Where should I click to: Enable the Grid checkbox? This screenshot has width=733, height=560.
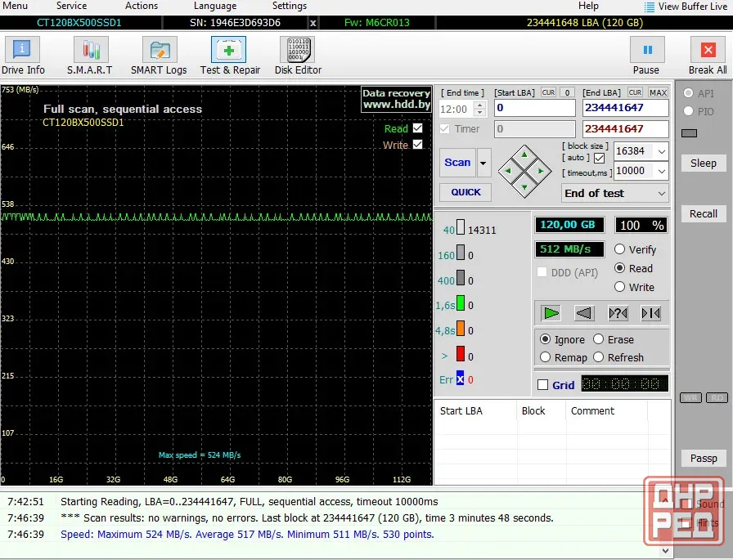tap(542, 385)
